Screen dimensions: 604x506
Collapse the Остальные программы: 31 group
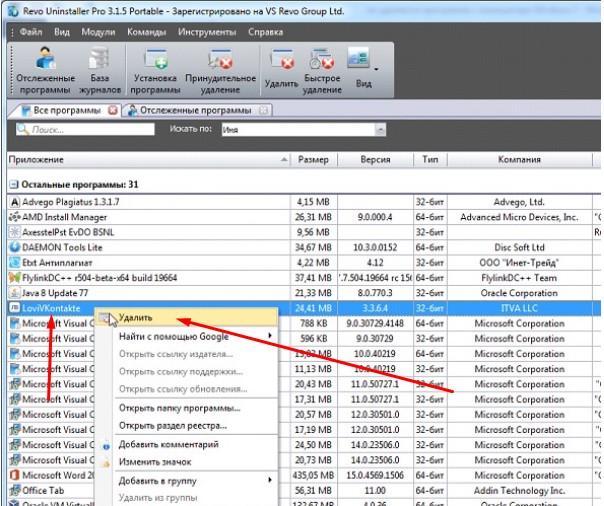coord(13,184)
